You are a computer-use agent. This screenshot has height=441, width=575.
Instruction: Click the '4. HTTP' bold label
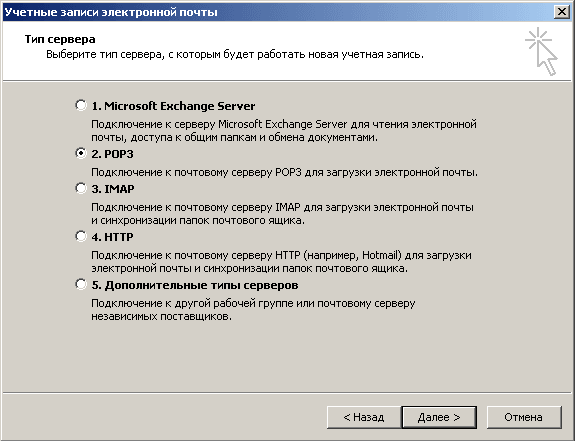[112, 237]
